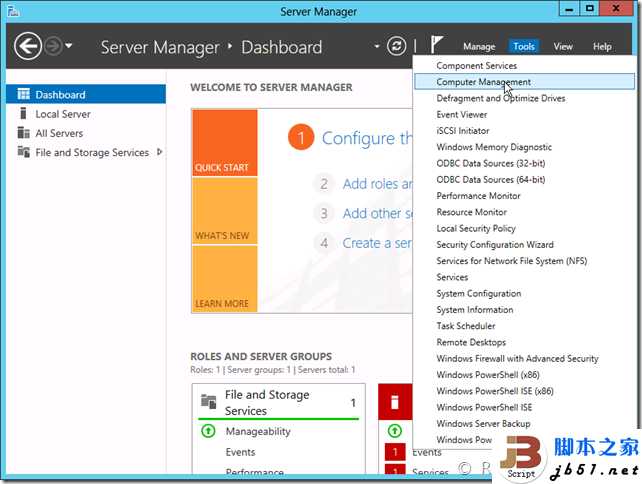
Task: Click the server icon on red tile header
Action: coord(394,402)
